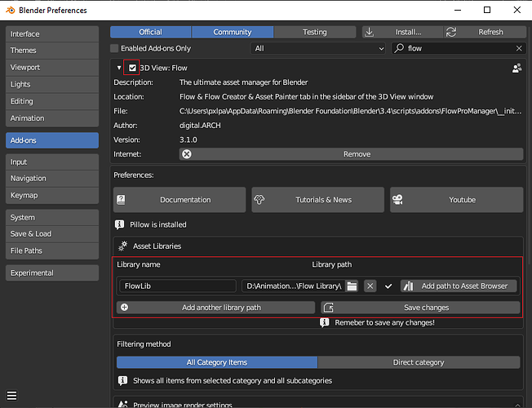The image size is (532, 408).
Task: Open the Experimental preferences tab
Action: [52, 273]
